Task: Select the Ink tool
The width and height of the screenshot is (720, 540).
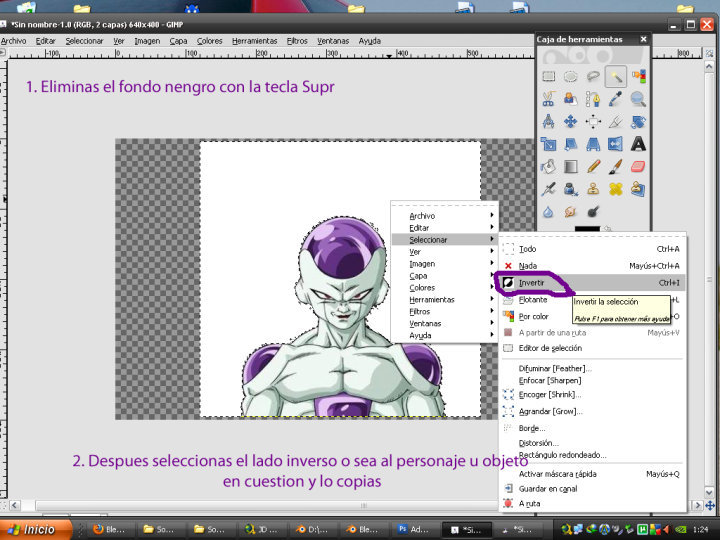Action: [x=571, y=189]
